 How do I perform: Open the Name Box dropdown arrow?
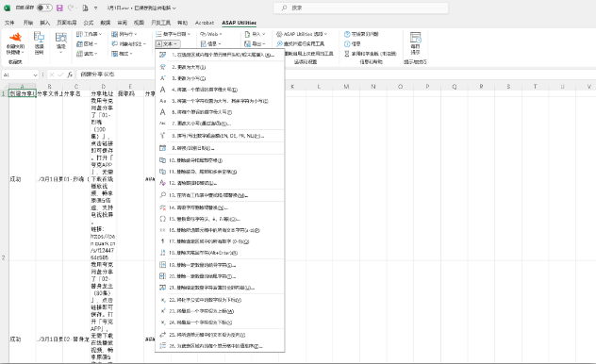tap(35, 74)
